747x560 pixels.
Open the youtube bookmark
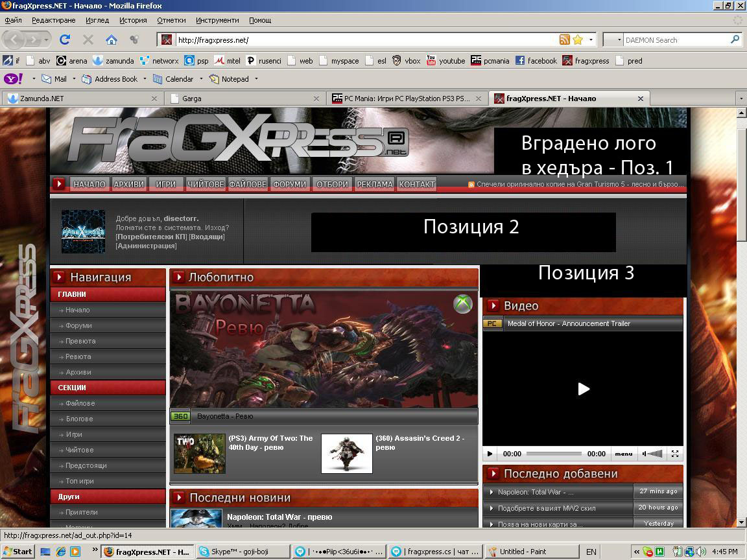click(445, 60)
